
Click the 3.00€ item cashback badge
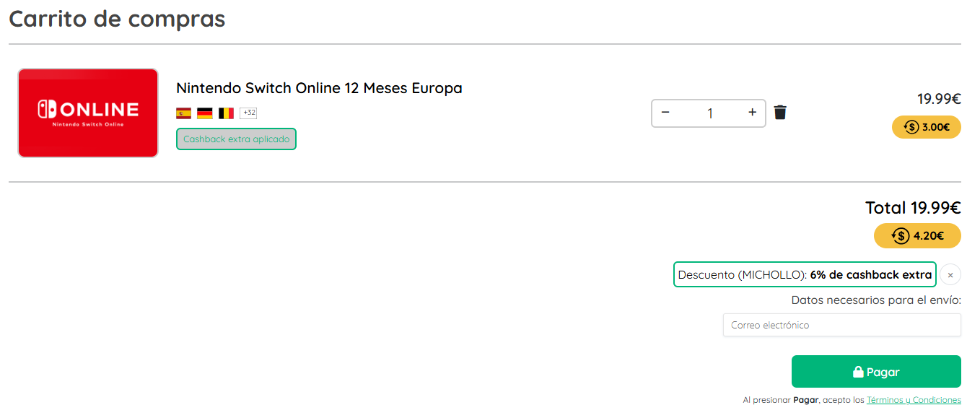tap(926, 127)
